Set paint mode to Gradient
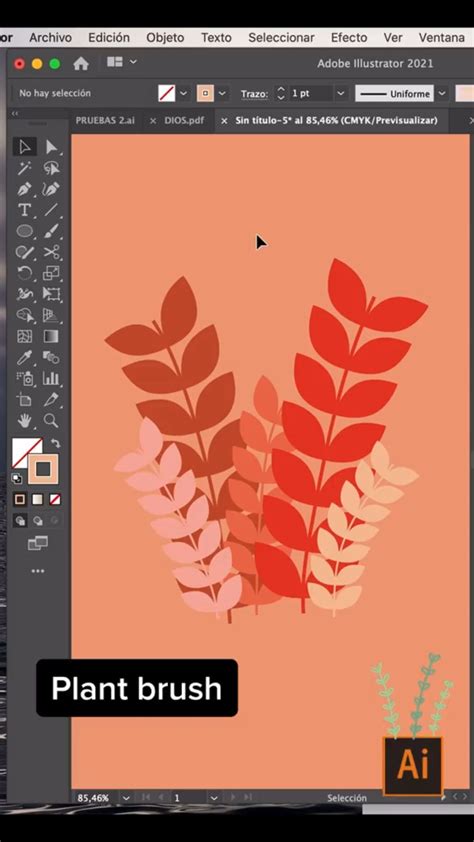This screenshot has height=842, width=474. (37, 500)
